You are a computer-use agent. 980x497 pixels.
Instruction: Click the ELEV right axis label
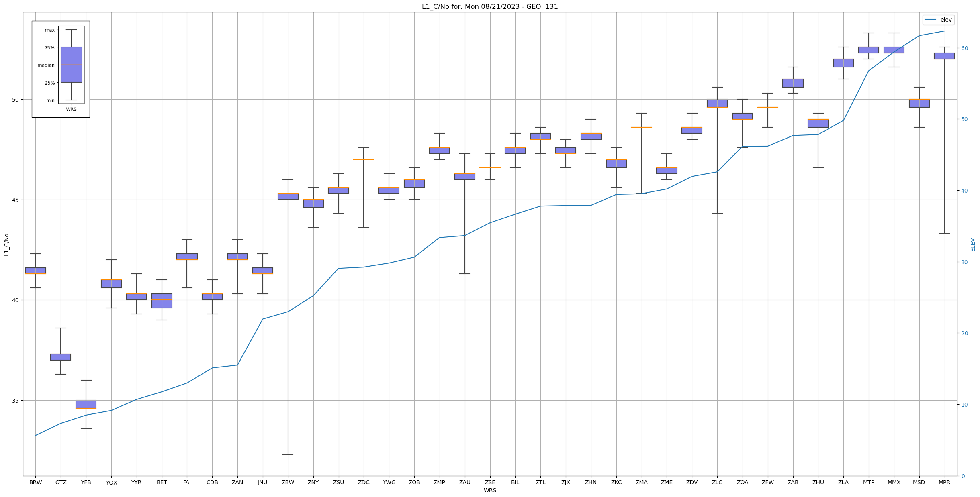pos(973,244)
